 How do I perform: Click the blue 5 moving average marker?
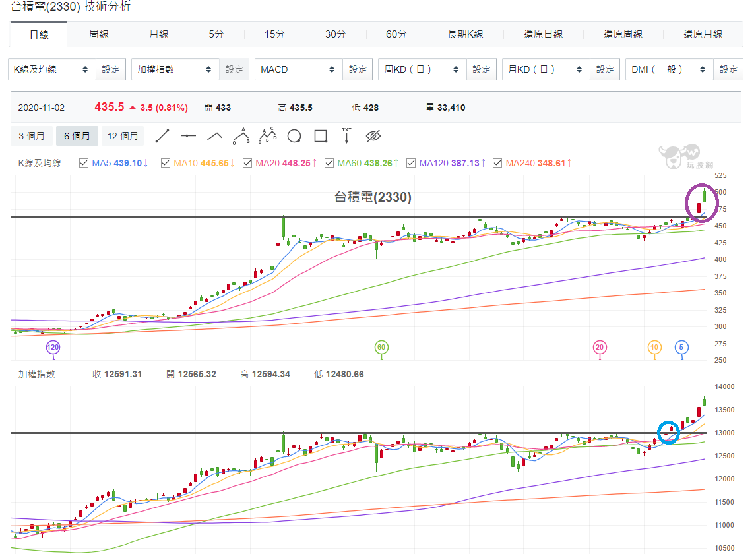pyautogui.click(x=681, y=347)
